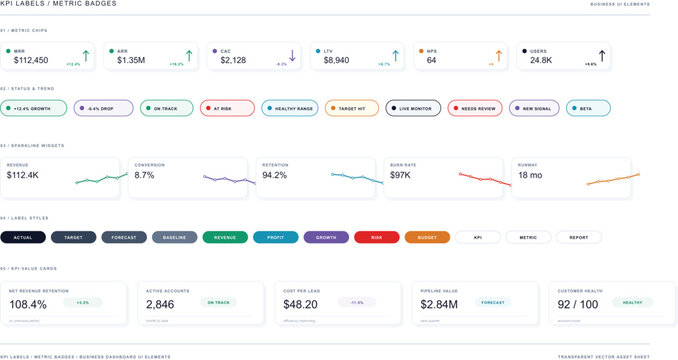Image resolution: width=678 pixels, height=360 pixels.
Task: Click the orange BUDGET label pill
Action: click(x=427, y=237)
